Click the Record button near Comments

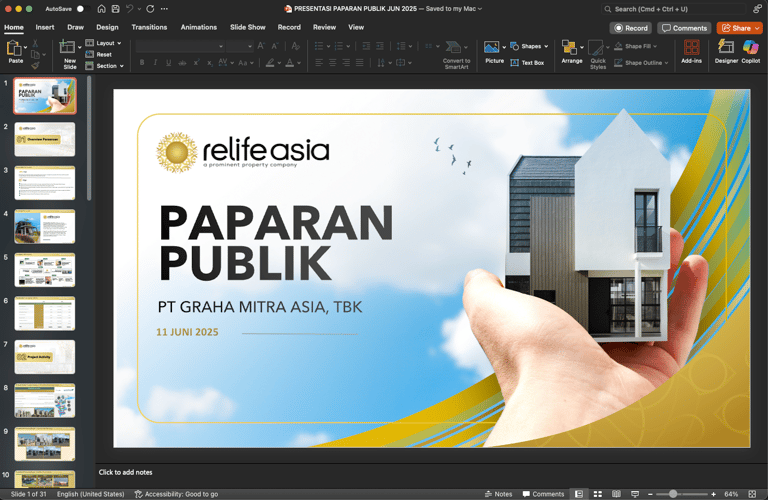tap(631, 28)
